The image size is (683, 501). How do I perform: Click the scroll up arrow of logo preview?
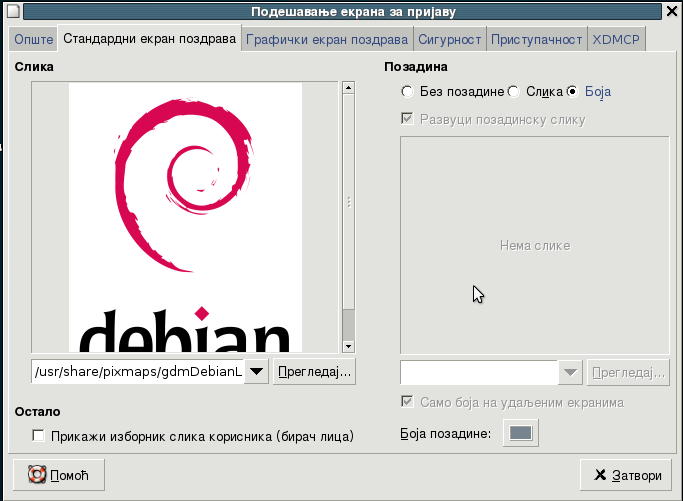tap(348, 88)
